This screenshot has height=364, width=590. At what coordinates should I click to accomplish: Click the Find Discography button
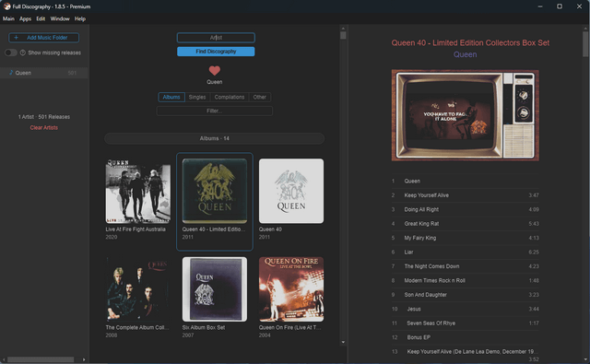coord(216,52)
